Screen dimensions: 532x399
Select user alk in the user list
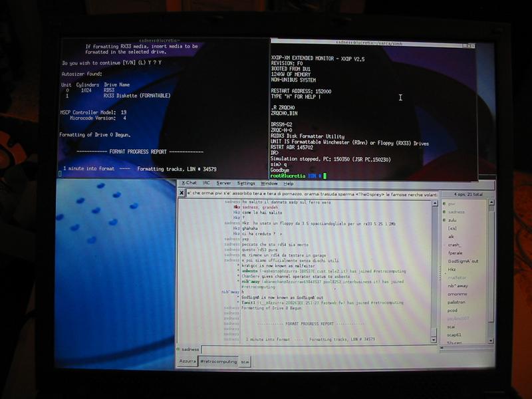(x=451, y=237)
